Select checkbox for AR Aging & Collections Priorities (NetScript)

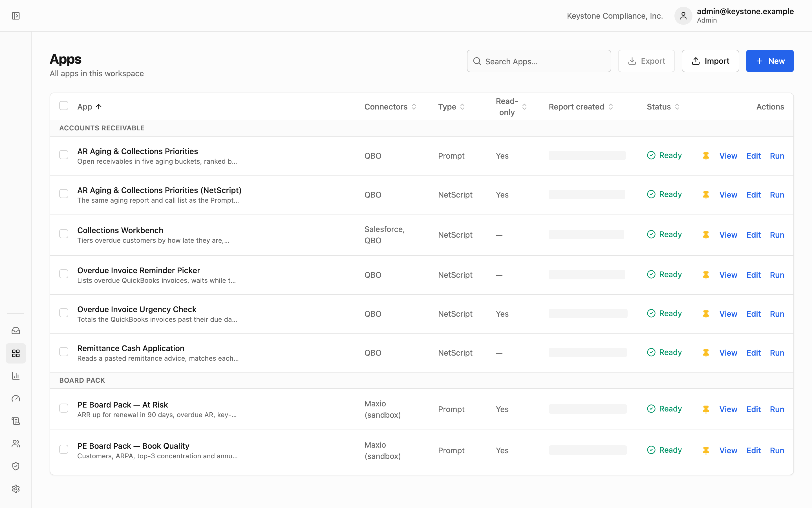click(x=64, y=194)
